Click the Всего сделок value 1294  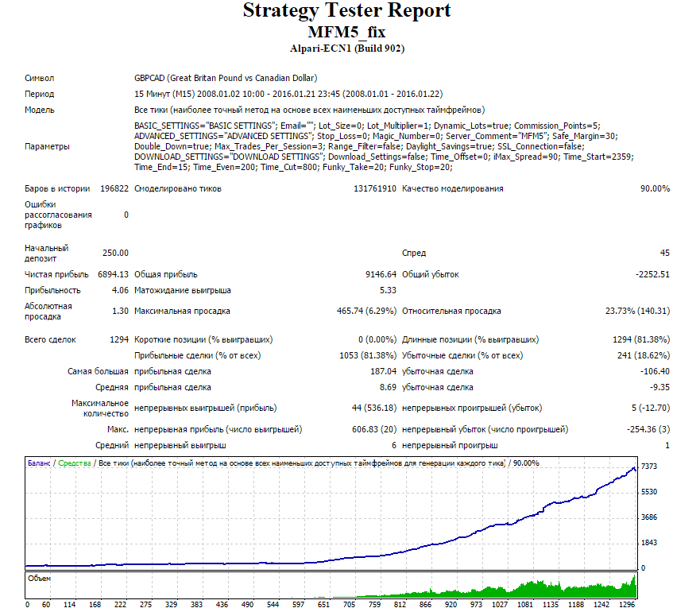[119, 339]
